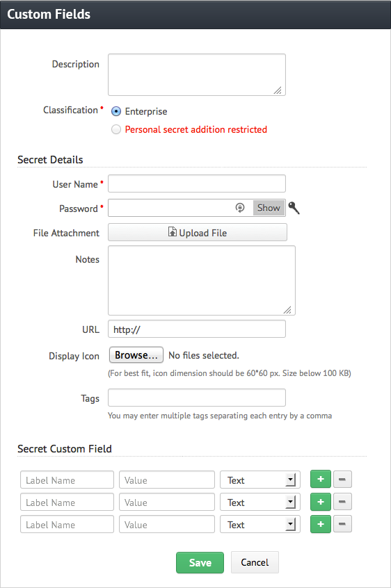Click the third row green plus icon
The height and width of the screenshot is (588, 391).
pyautogui.click(x=321, y=524)
